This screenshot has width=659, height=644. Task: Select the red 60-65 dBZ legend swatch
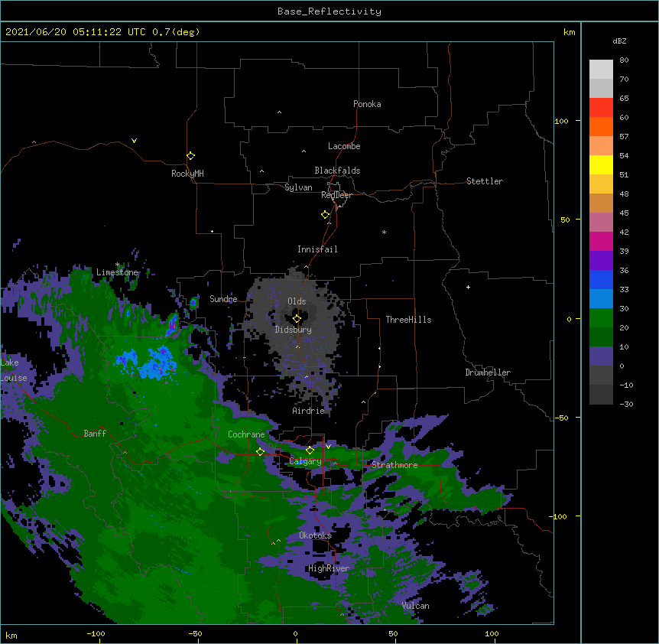pos(601,108)
